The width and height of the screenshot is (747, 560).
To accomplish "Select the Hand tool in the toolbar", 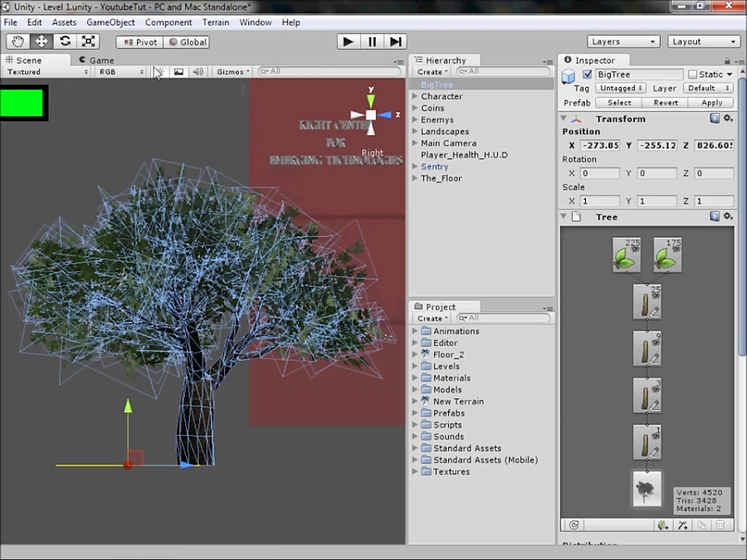I will pyautogui.click(x=17, y=41).
